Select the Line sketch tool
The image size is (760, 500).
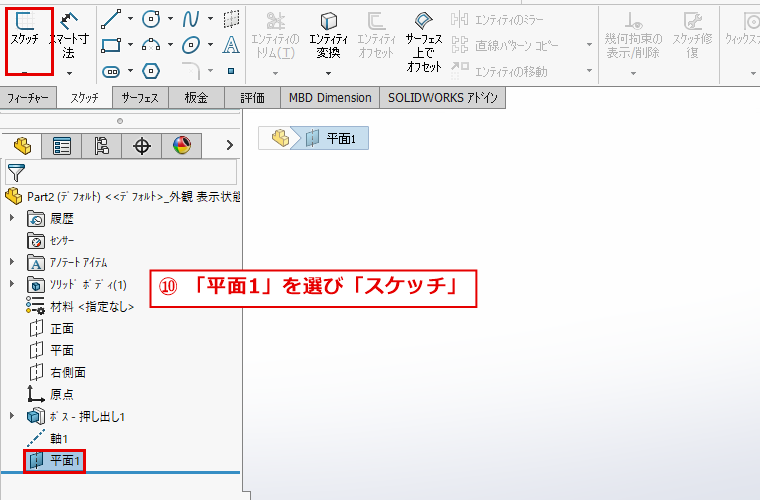click(111, 19)
